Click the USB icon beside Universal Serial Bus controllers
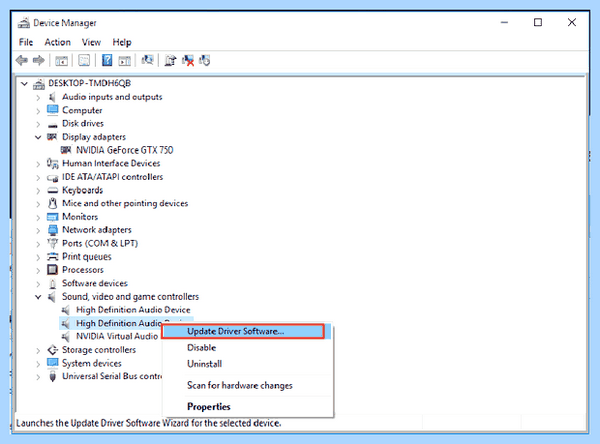 point(52,376)
